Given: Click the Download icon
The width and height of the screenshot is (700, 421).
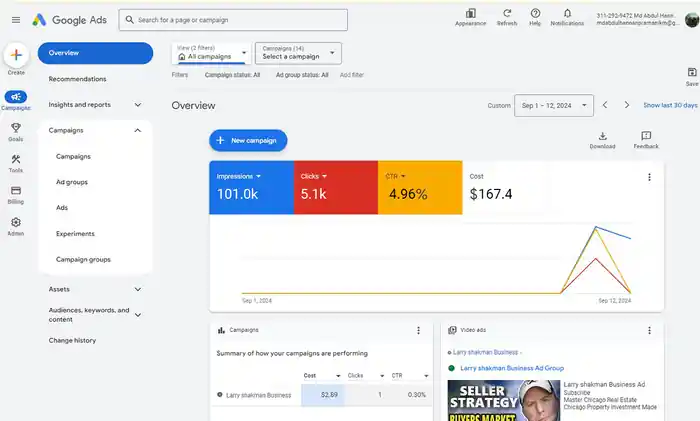Looking at the screenshot, I should click(x=603, y=136).
